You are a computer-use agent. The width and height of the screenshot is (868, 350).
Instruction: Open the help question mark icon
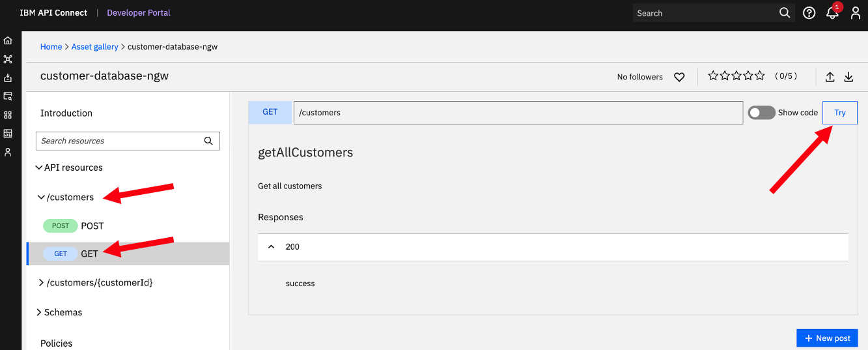(x=809, y=13)
